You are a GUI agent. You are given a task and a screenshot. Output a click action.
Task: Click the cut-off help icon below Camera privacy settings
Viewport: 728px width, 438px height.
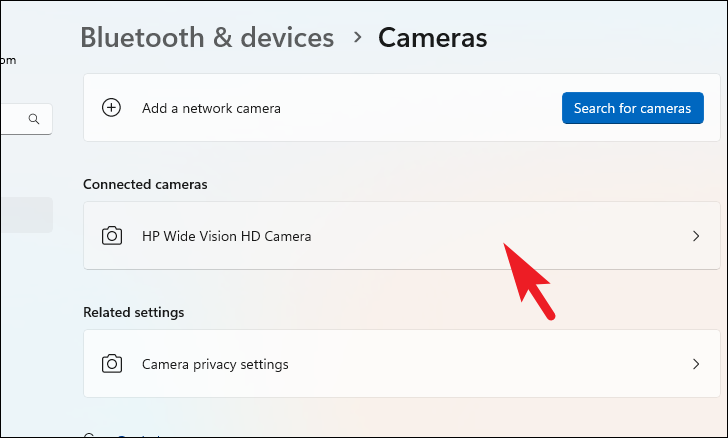click(90, 435)
